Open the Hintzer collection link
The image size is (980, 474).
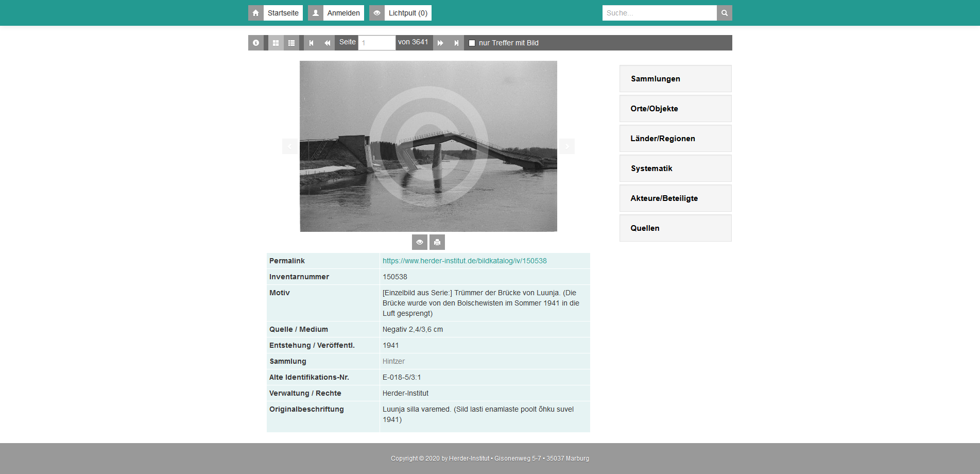coord(393,361)
